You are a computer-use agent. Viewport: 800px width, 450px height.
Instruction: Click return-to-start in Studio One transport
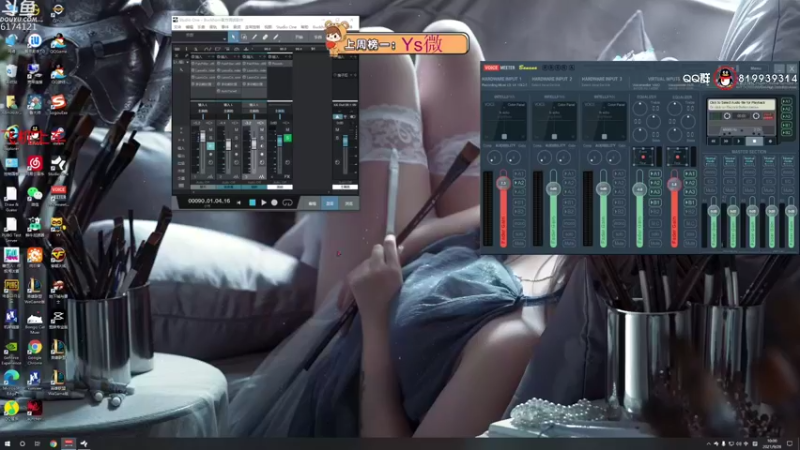pyautogui.click(x=239, y=203)
